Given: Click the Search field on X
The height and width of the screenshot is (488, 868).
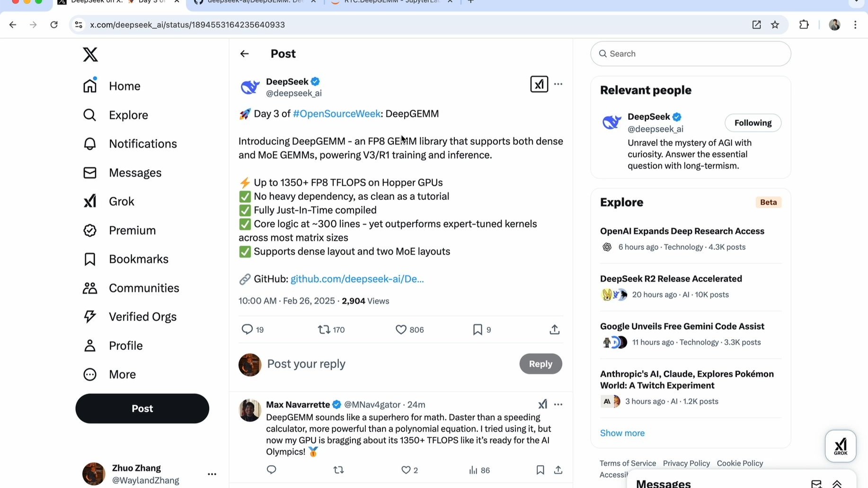Looking at the screenshot, I should click(x=691, y=54).
